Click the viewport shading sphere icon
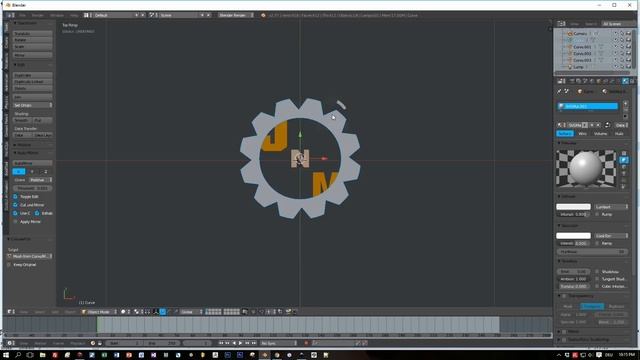 (x=123, y=311)
